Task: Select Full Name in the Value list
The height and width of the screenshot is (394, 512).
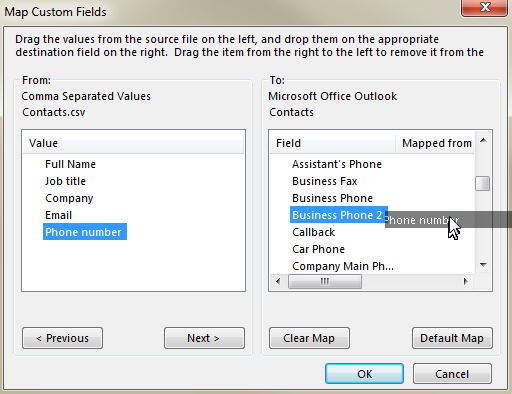Action: coord(70,164)
